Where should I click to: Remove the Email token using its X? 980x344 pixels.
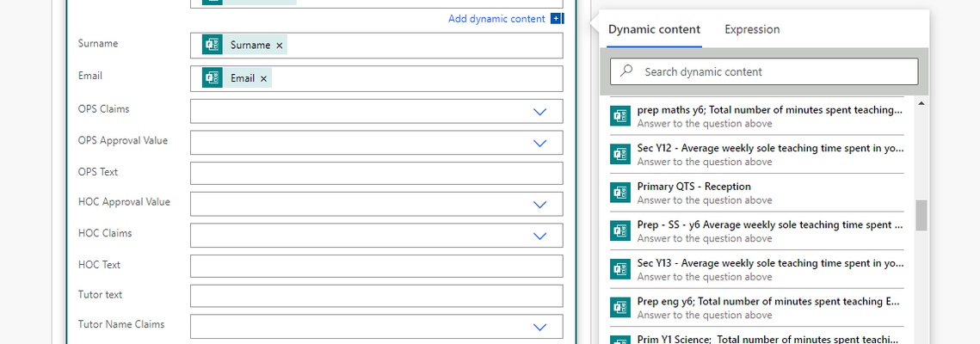[x=263, y=78]
